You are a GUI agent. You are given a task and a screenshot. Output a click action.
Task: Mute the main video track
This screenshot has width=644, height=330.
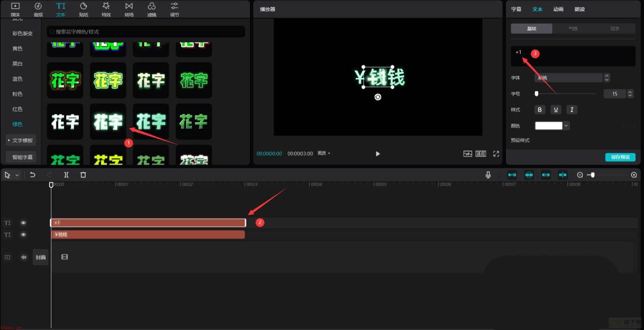pos(24,257)
